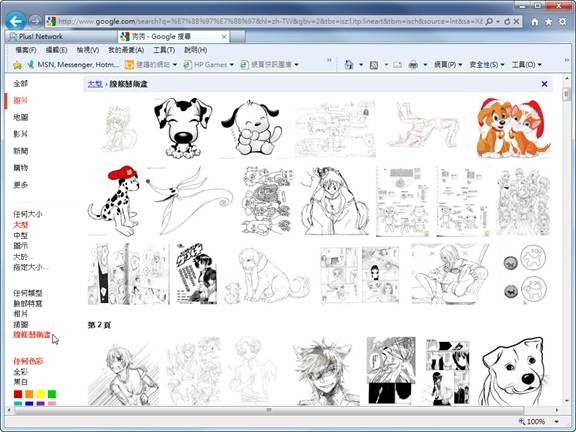Dismiss the filter bar with blue X
The height and width of the screenshot is (432, 576).
[544, 84]
